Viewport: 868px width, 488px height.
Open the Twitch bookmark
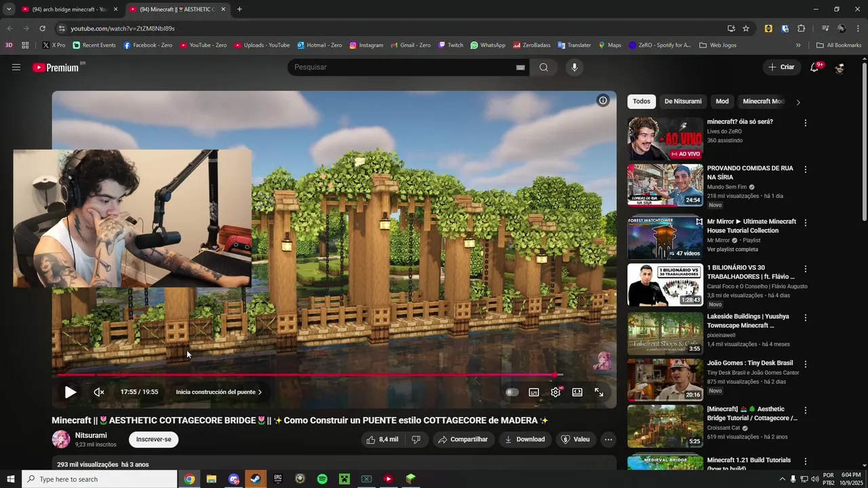(451, 45)
